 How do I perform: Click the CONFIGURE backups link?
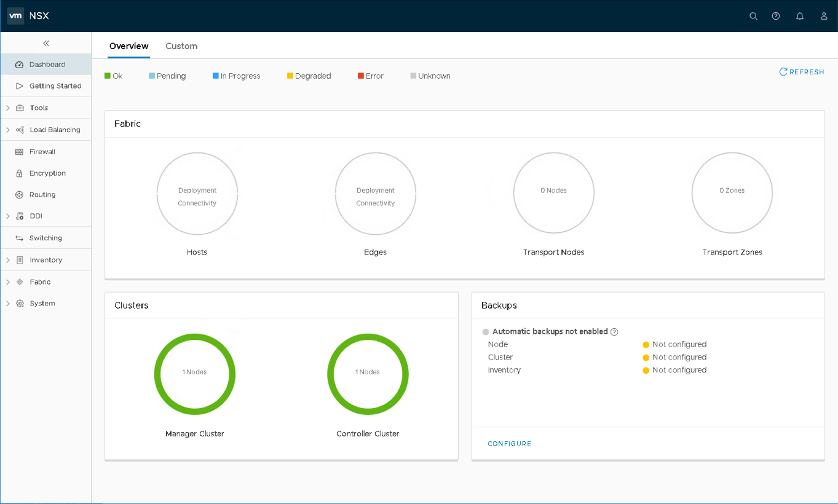[x=509, y=444]
